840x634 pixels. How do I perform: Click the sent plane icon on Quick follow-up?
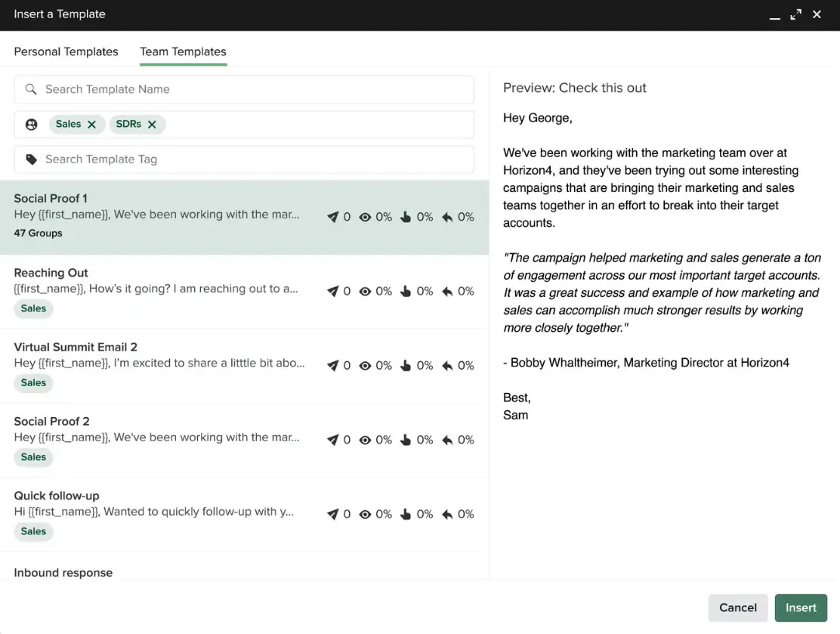tap(332, 514)
